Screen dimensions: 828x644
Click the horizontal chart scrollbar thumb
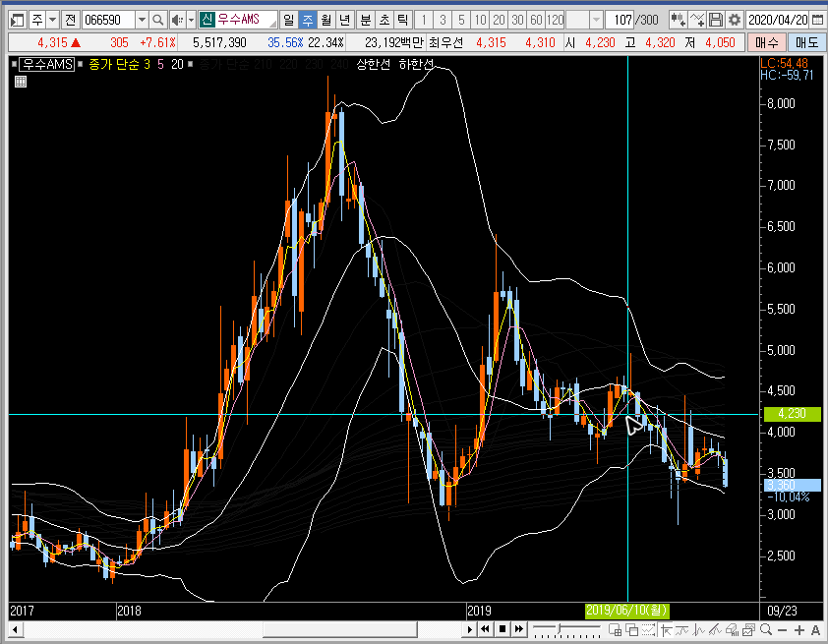pyautogui.click(x=339, y=629)
